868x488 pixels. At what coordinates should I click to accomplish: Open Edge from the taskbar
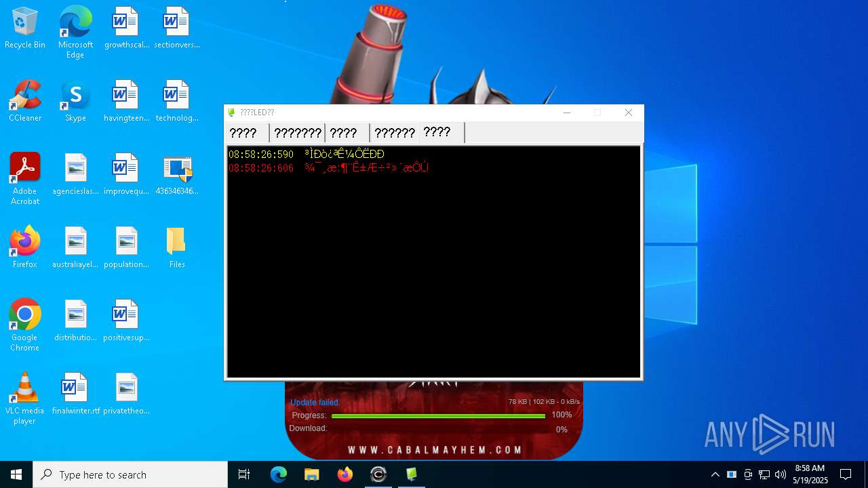tap(279, 474)
